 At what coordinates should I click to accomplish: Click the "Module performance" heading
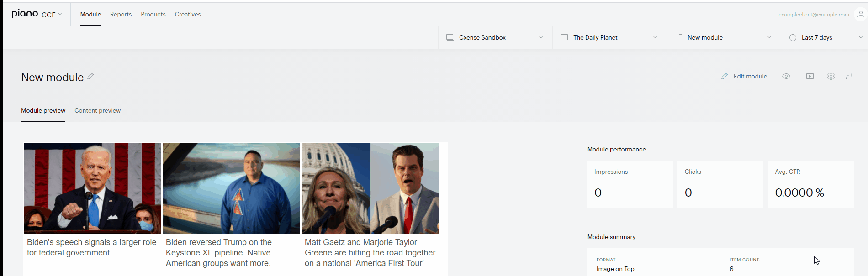[616, 149]
